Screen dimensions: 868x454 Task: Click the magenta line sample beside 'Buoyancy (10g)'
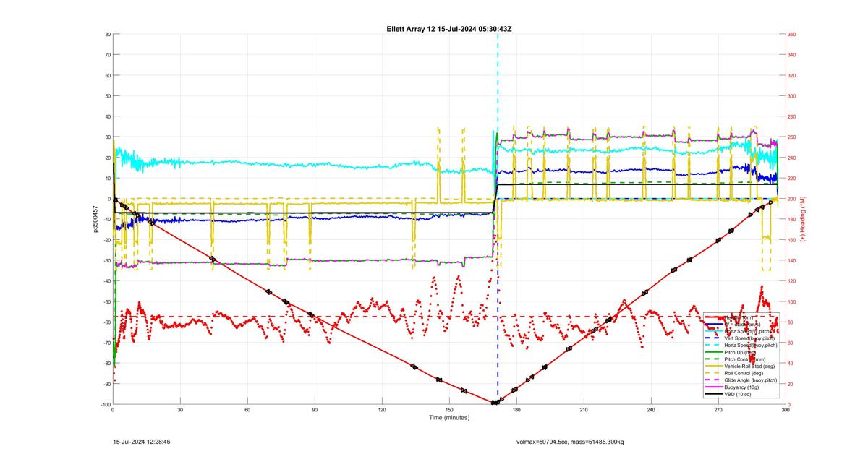(714, 387)
